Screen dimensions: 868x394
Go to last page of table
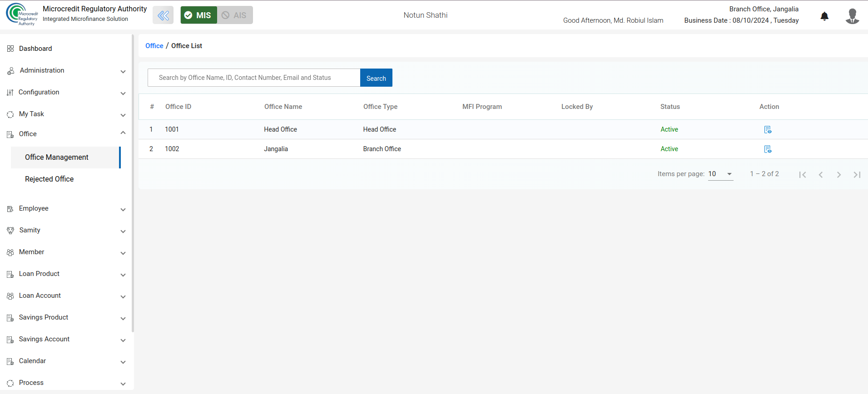857,175
